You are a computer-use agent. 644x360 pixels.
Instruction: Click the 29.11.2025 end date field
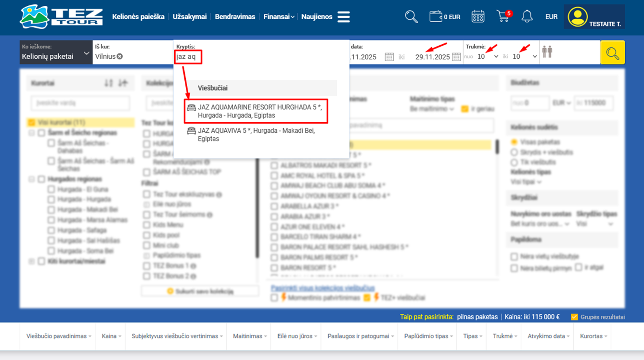pyautogui.click(x=432, y=57)
